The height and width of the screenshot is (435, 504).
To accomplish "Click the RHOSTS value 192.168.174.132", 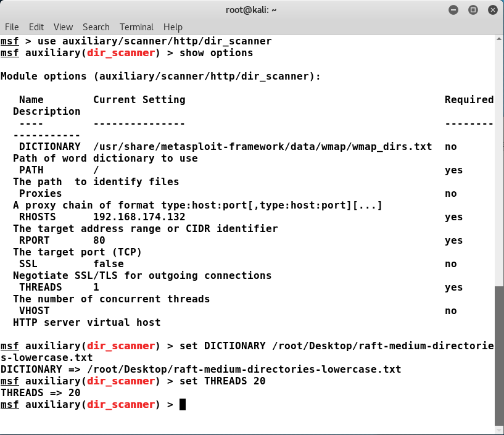I will pyautogui.click(x=139, y=217).
